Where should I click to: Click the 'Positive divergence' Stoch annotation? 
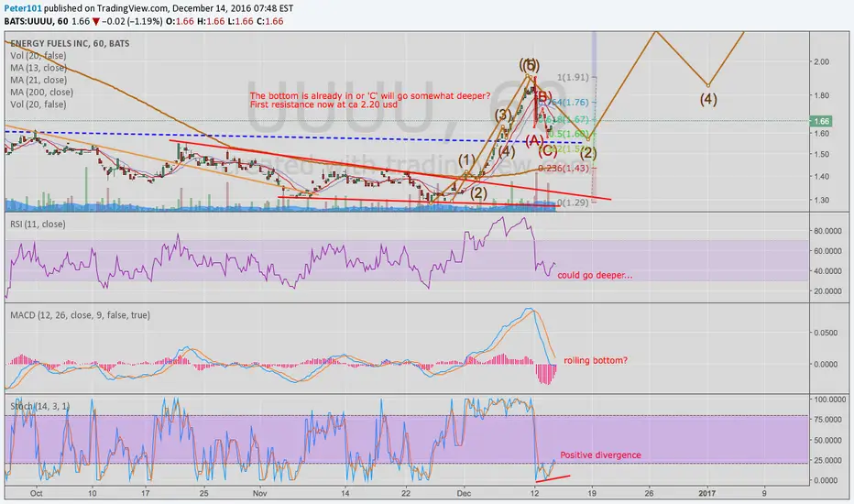click(600, 455)
